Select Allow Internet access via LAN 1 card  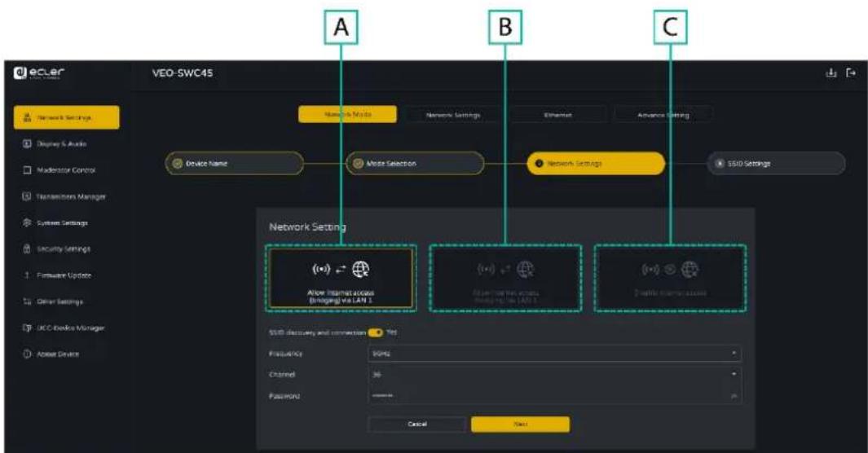tap(341, 278)
